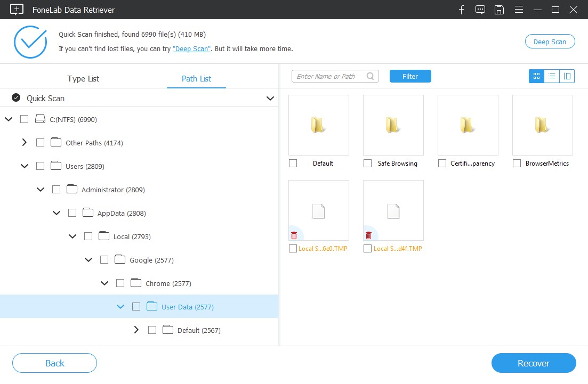The width and height of the screenshot is (588, 384).
Task: Go Back to previous screen
Action: click(x=55, y=363)
